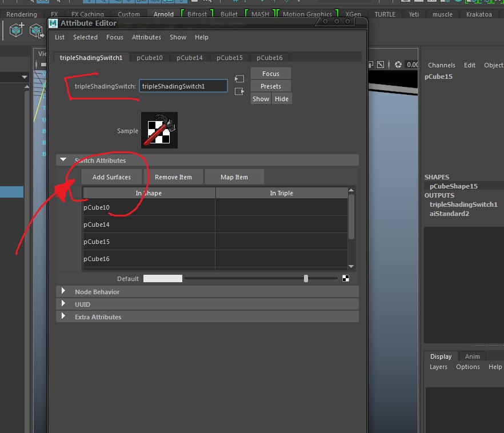This screenshot has height=433, width=504.
Task: Open the TURTLE shelf tab
Action: [x=385, y=14]
